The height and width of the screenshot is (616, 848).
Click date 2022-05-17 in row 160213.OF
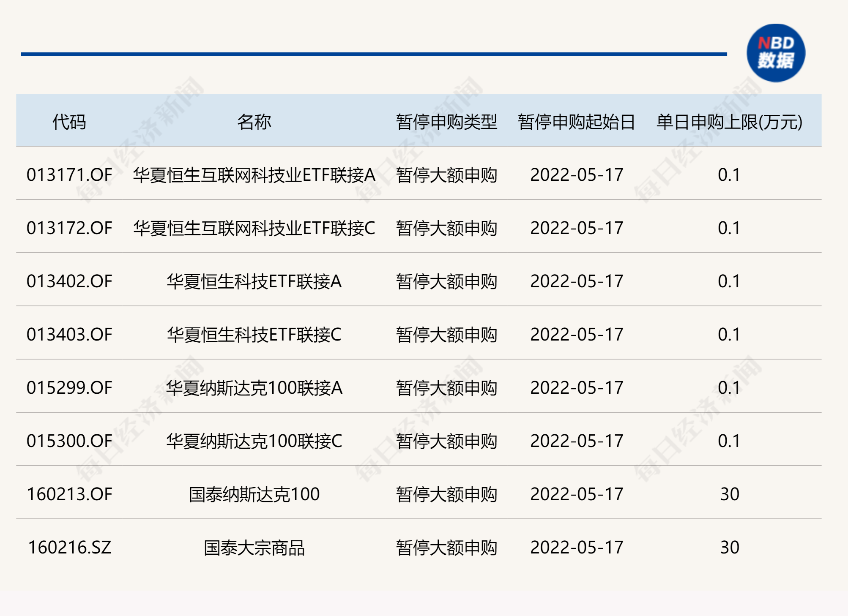tap(577, 494)
